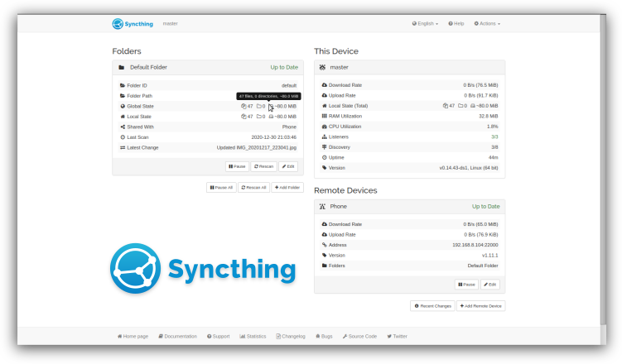Screen dimensions: 622x364
Task: Open the Changelog footer link
Action: point(291,336)
